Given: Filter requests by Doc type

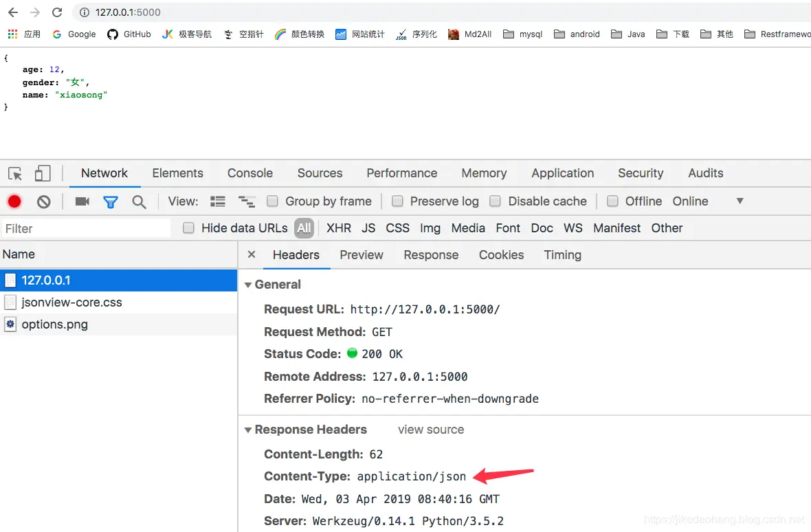Looking at the screenshot, I should (x=542, y=228).
